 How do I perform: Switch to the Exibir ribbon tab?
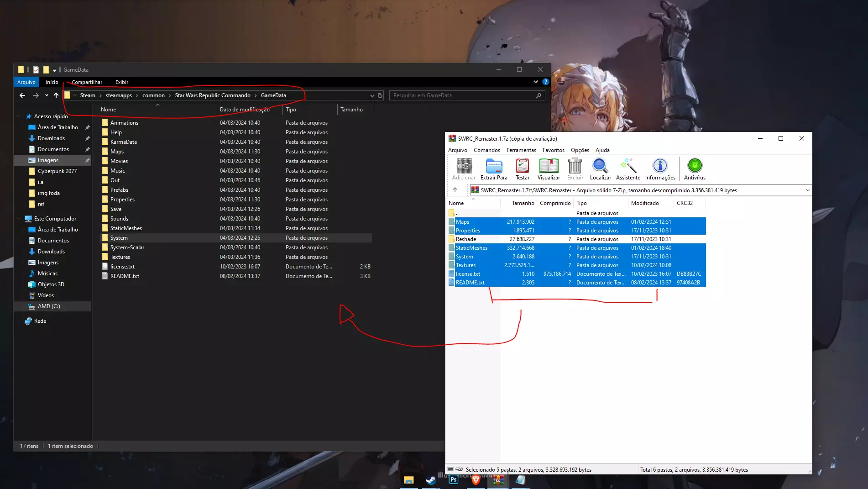point(121,82)
